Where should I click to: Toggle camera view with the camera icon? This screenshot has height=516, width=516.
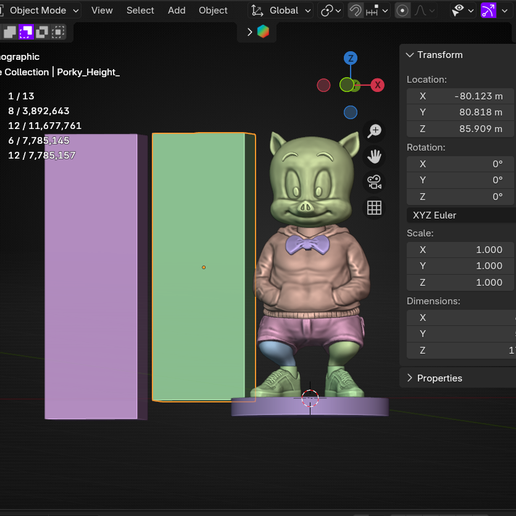pyautogui.click(x=374, y=182)
